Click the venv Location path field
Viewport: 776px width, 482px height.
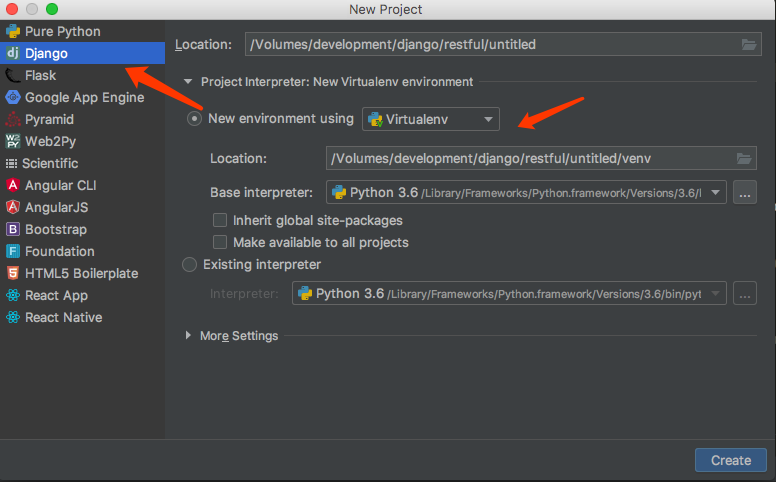click(541, 158)
